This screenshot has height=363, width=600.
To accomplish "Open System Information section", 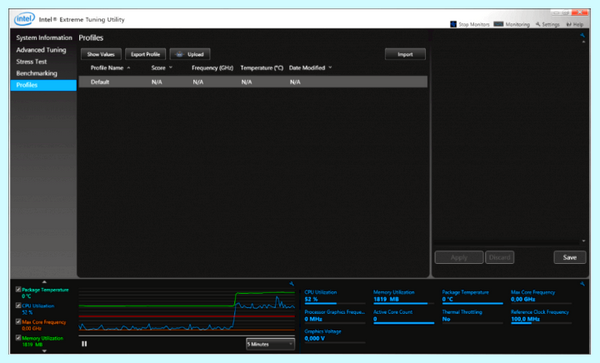I will [x=44, y=38].
